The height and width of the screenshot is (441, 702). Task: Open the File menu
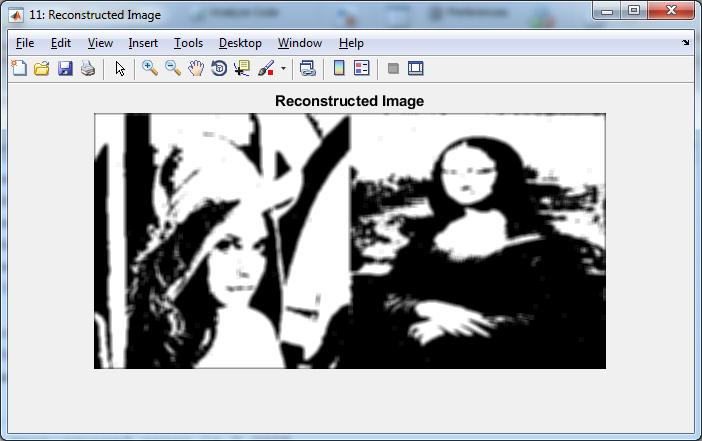coord(25,43)
